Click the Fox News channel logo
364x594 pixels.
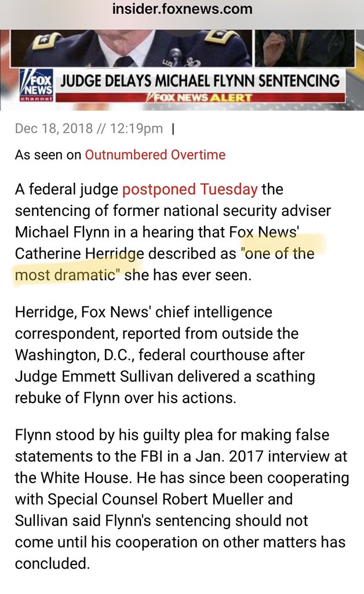pos(37,87)
